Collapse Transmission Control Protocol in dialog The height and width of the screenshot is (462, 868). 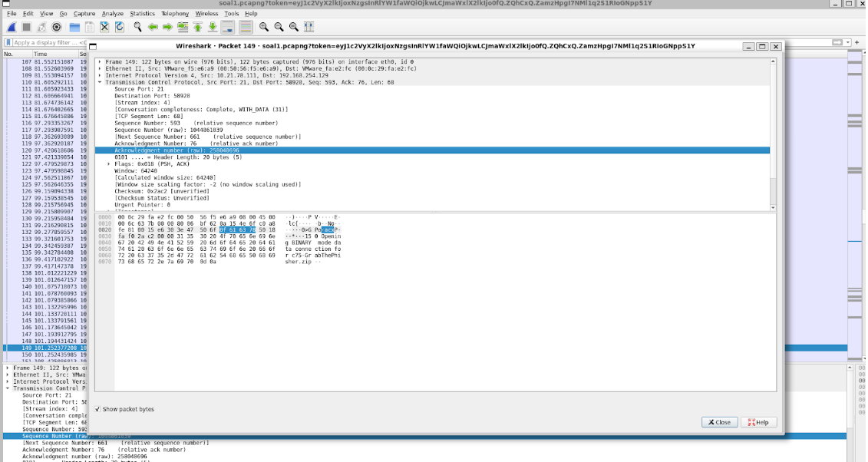coord(100,82)
